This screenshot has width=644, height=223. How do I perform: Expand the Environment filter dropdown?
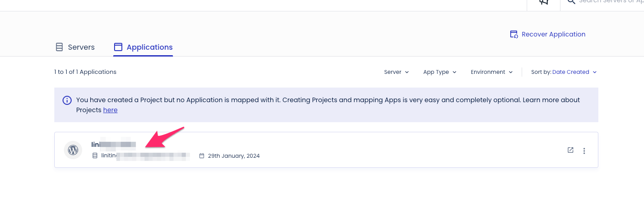(492, 72)
